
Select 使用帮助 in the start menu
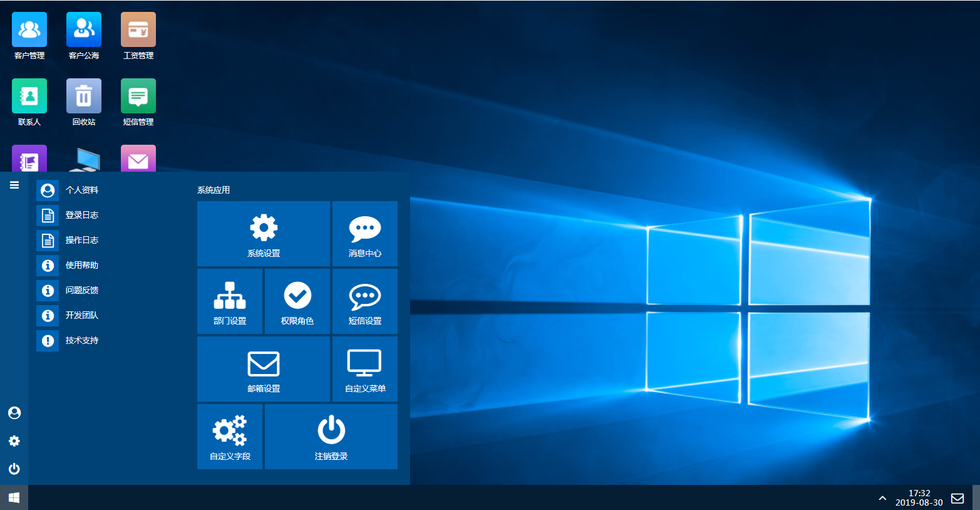click(68, 265)
